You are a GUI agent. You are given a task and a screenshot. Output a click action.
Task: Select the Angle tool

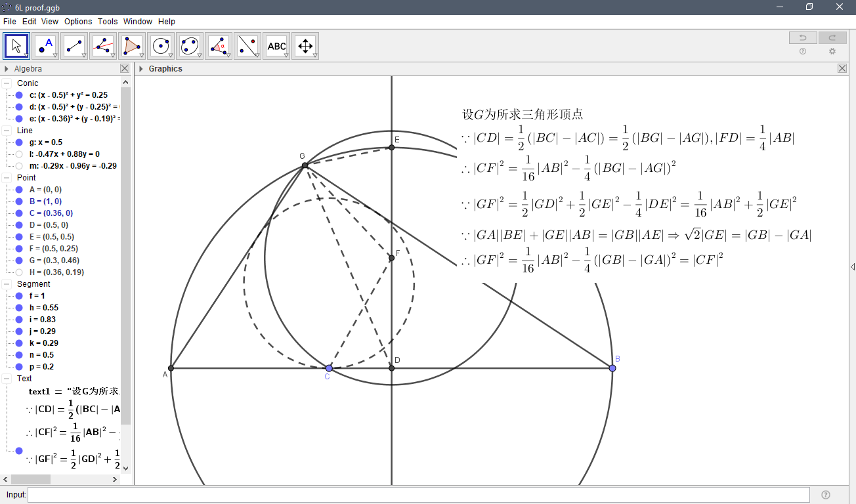[219, 46]
